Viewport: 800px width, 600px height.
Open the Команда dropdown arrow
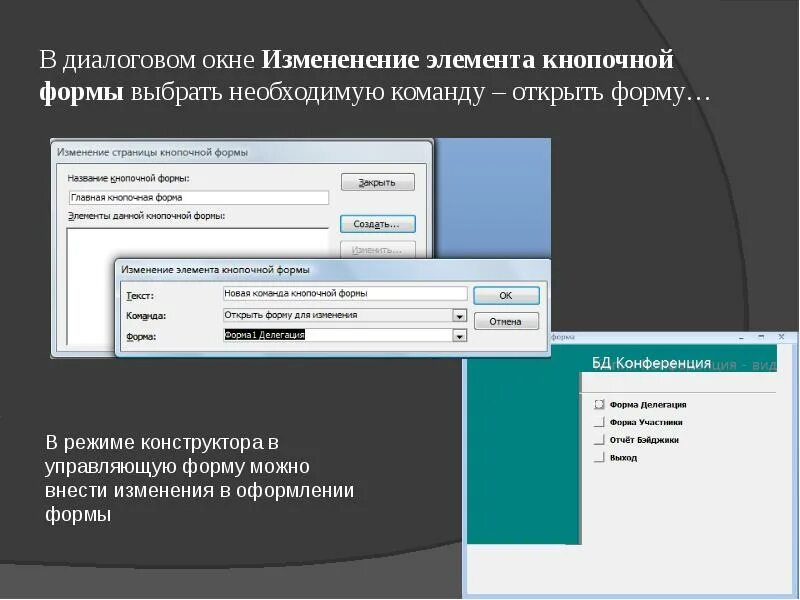click(460, 316)
